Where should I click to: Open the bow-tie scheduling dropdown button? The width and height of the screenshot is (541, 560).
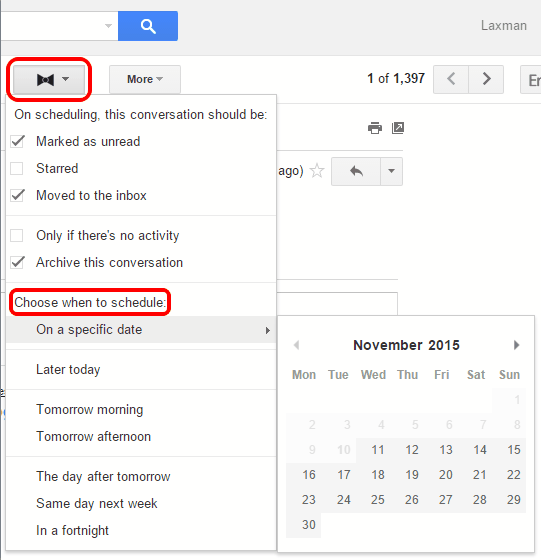point(49,79)
